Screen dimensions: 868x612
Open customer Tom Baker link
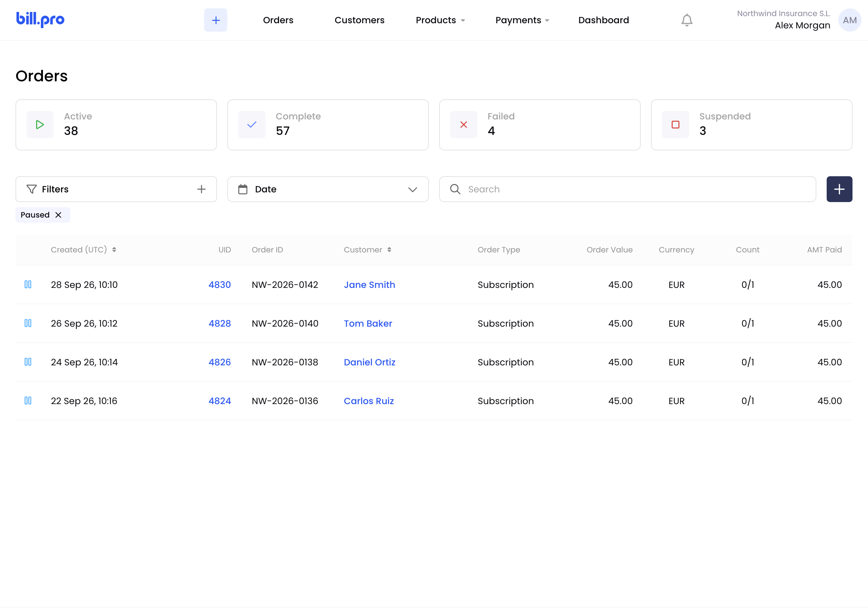pyautogui.click(x=368, y=323)
